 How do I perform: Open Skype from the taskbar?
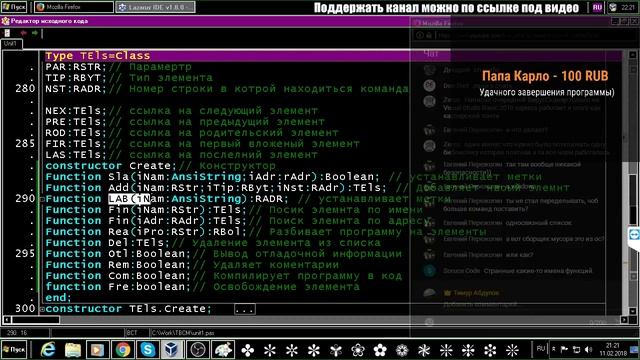pos(147,350)
